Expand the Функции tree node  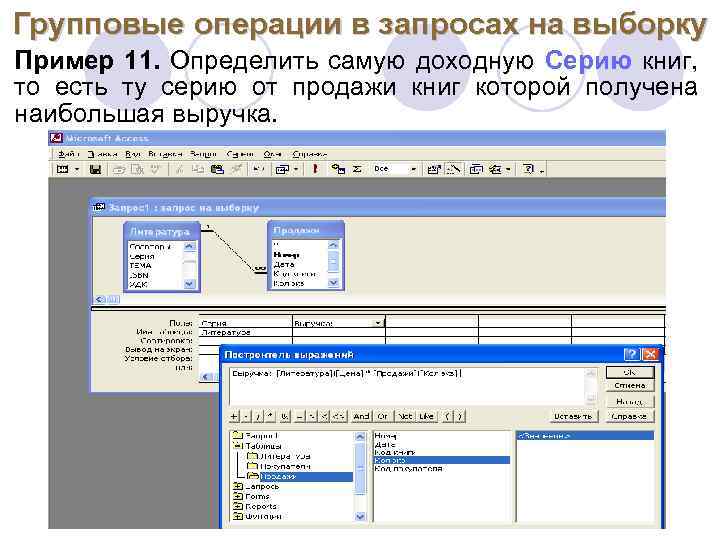coord(237,517)
